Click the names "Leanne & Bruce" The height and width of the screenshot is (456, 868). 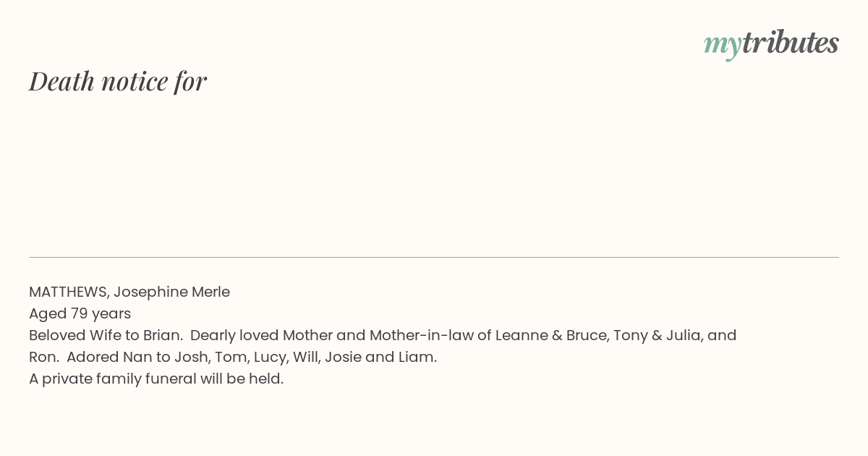[x=550, y=336]
